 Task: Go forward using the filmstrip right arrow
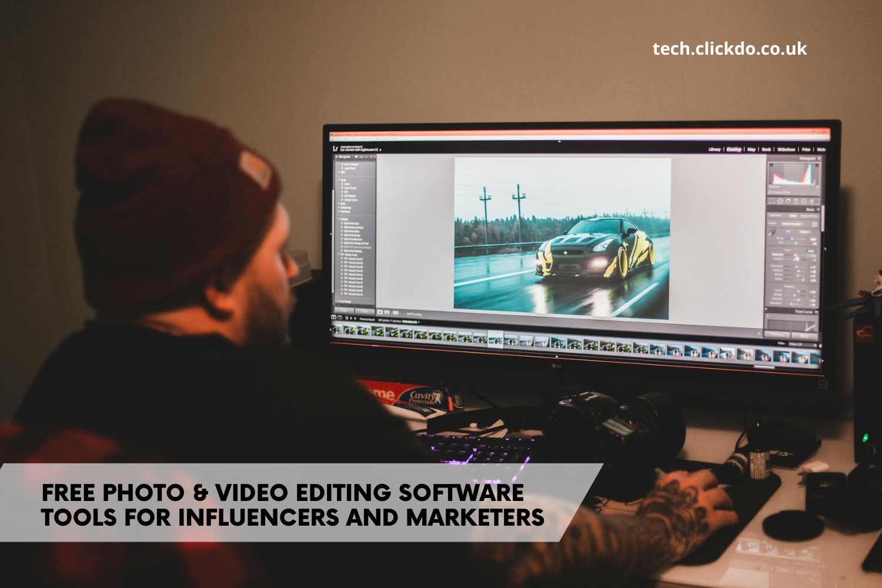point(355,318)
